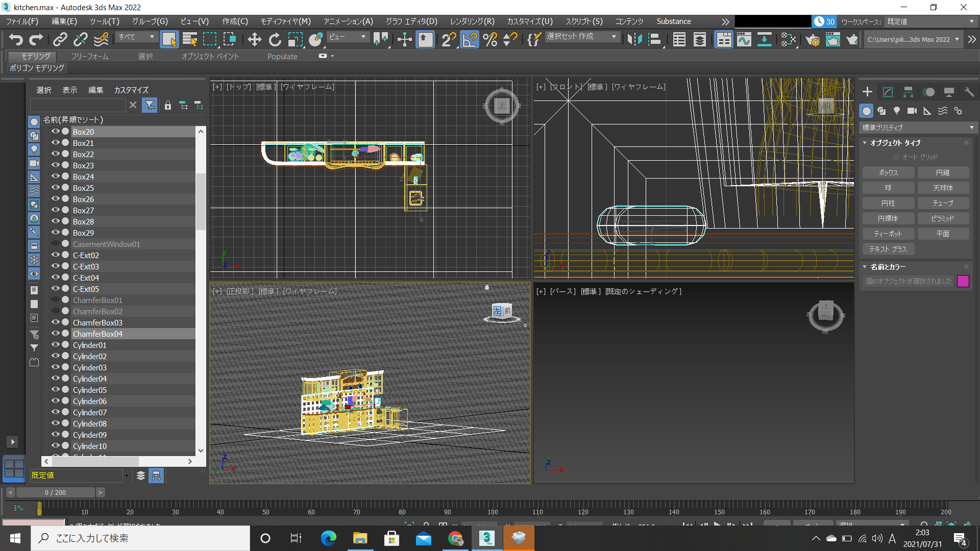This screenshot has width=980, height=551.
Task: Show hidden ChamferBox01 object
Action: click(55, 300)
